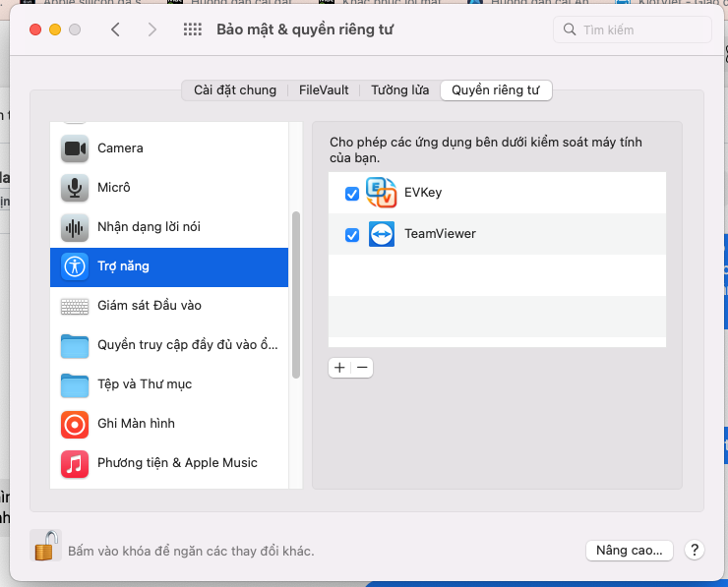Click the padlock to prevent further changes
The image size is (728, 587).
[45, 546]
